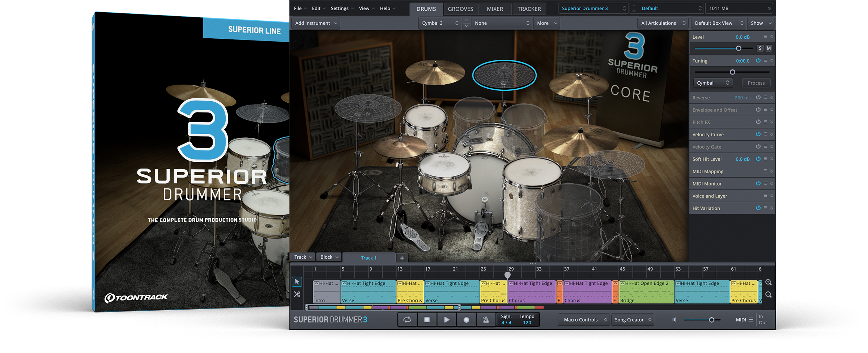868x353 pixels.
Task: Open the Add Instrument dropdown
Action: [x=316, y=23]
